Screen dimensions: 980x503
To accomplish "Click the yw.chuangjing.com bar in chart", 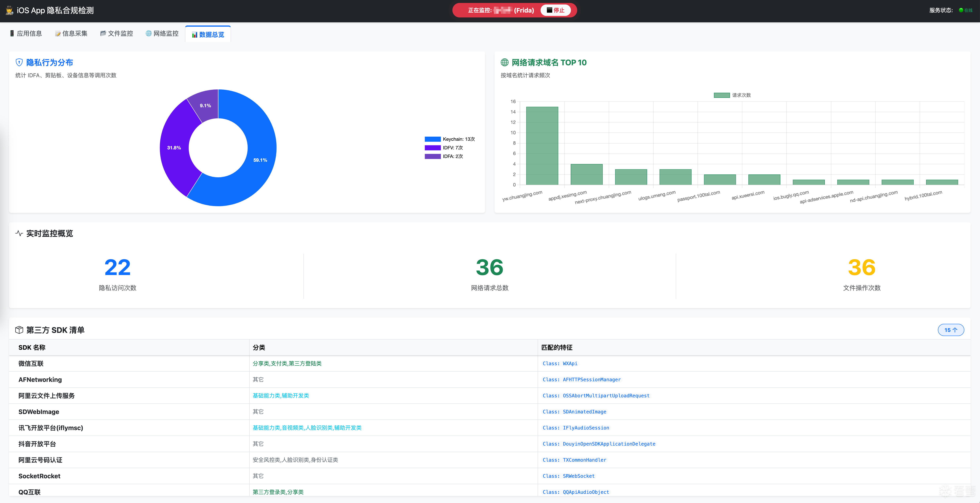I will [542, 145].
